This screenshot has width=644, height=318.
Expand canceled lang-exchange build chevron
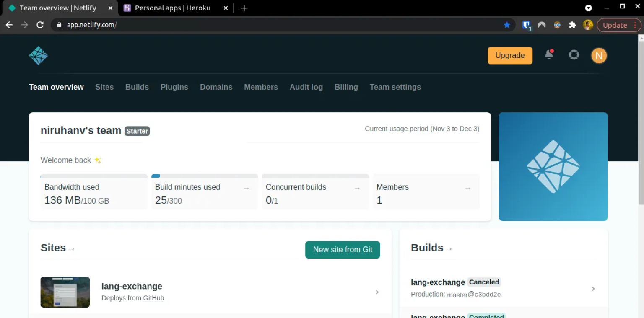tap(593, 289)
